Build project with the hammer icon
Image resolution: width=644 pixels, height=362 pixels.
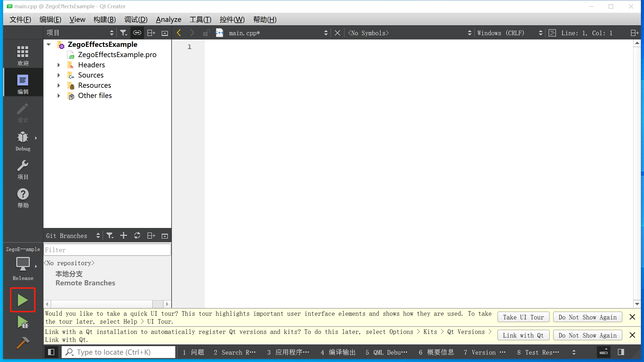click(23, 342)
